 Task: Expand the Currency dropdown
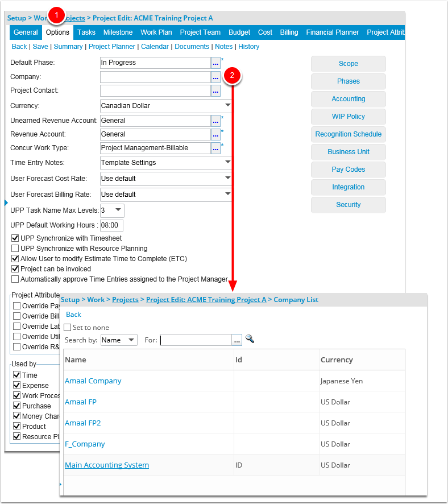click(227, 105)
